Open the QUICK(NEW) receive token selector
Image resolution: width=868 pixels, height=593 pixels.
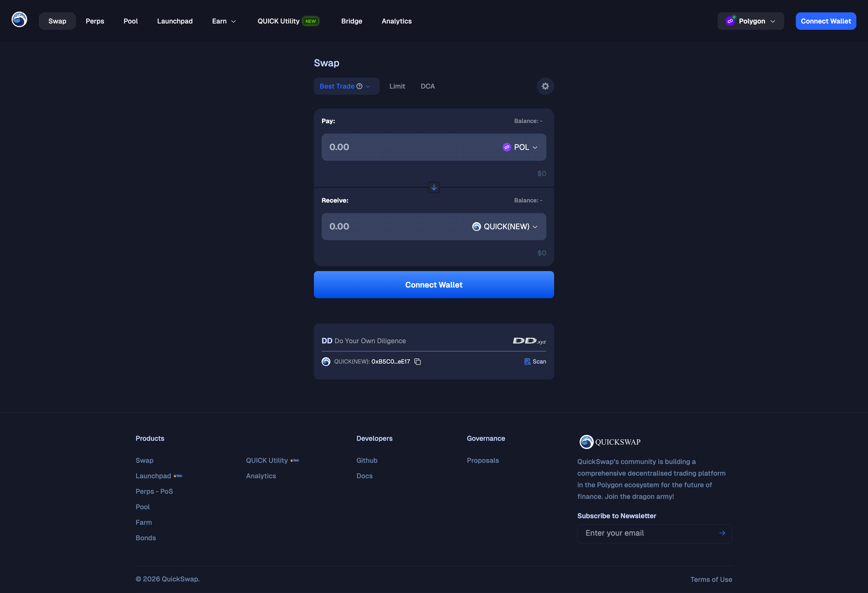click(x=504, y=227)
